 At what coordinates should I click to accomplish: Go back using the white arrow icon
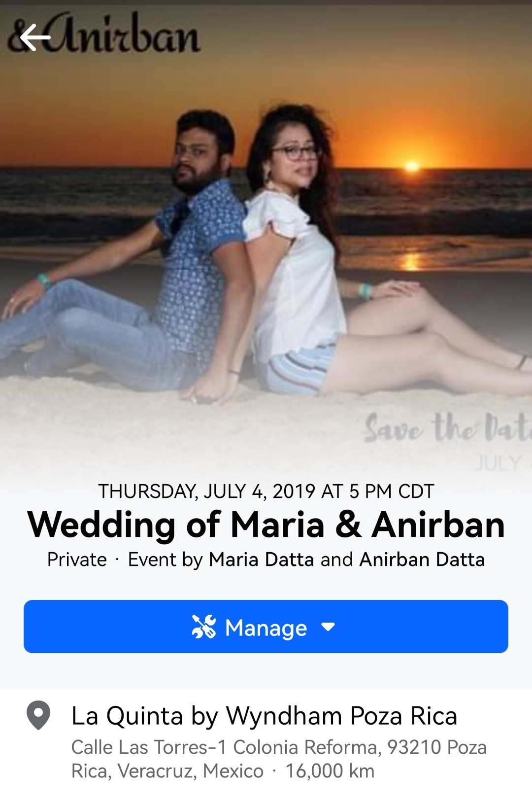coord(35,37)
